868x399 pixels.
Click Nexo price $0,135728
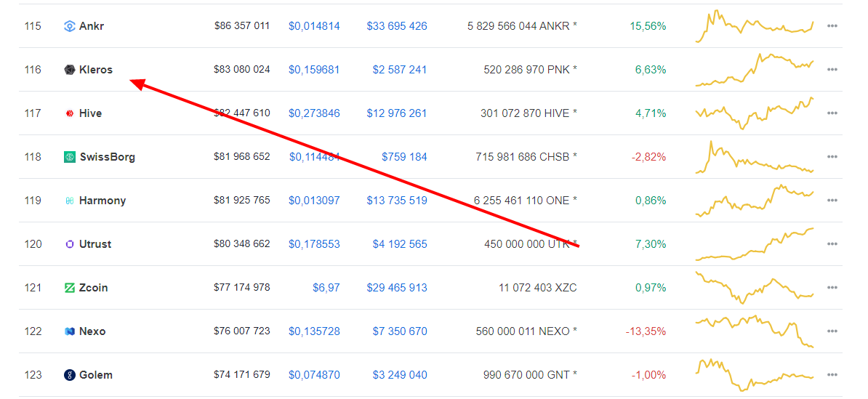[x=314, y=331]
